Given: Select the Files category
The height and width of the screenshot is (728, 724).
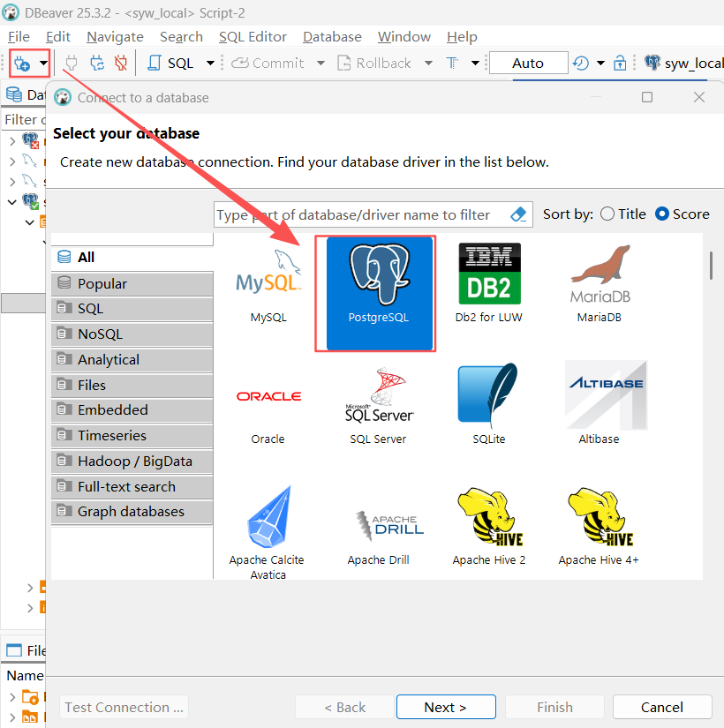Looking at the screenshot, I should click(x=132, y=386).
